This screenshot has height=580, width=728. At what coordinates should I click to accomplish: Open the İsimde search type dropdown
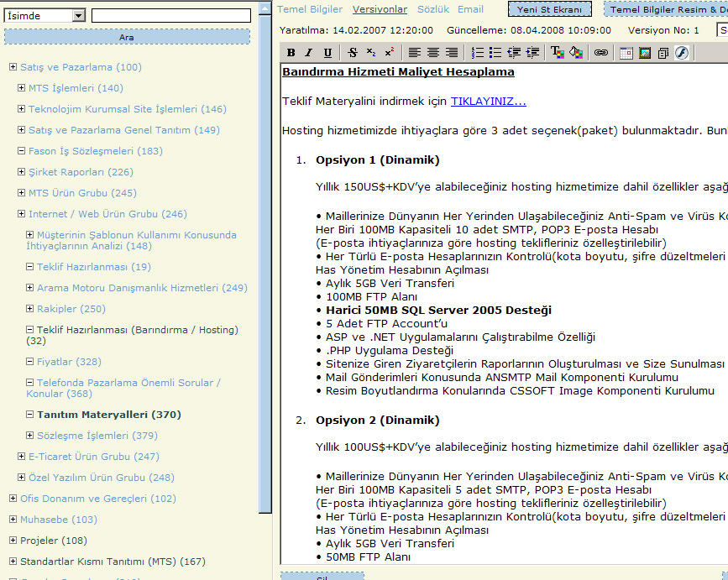tap(45, 16)
